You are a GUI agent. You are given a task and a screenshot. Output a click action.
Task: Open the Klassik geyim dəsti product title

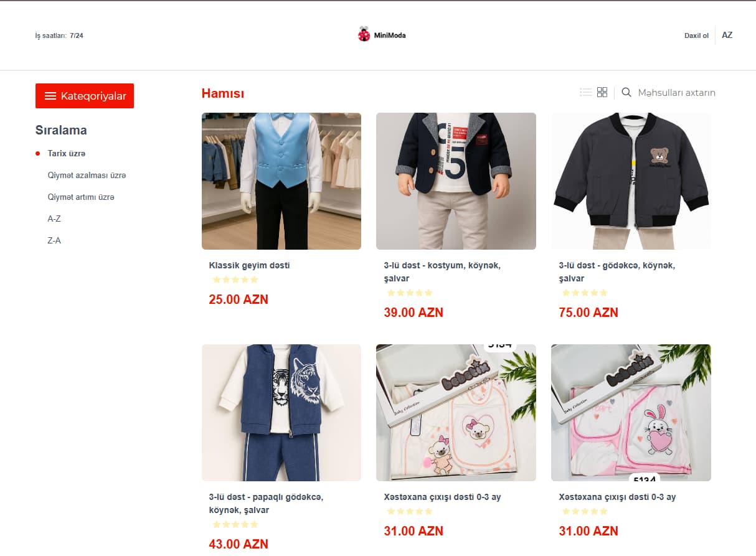(x=250, y=265)
